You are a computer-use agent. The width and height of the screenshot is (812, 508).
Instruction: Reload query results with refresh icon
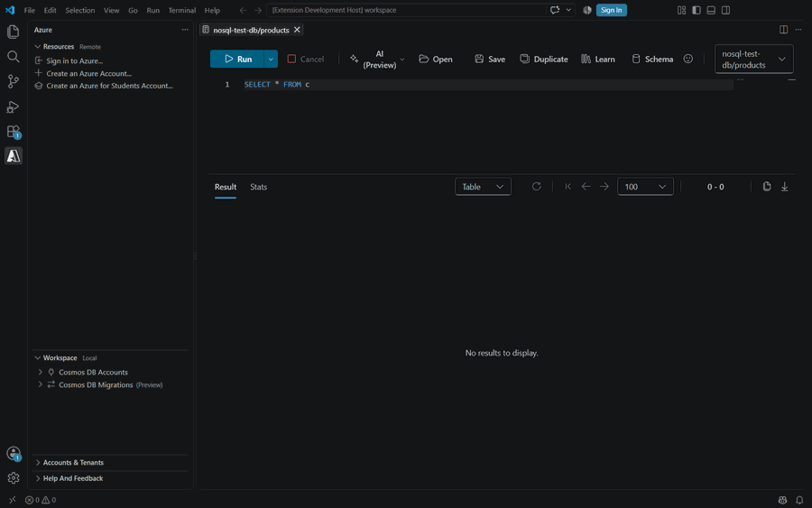537,187
